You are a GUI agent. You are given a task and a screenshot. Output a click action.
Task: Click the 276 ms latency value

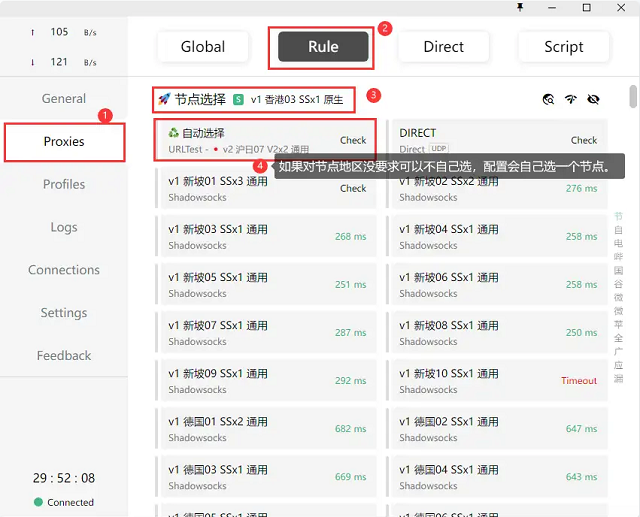click(x=581, y=189)
